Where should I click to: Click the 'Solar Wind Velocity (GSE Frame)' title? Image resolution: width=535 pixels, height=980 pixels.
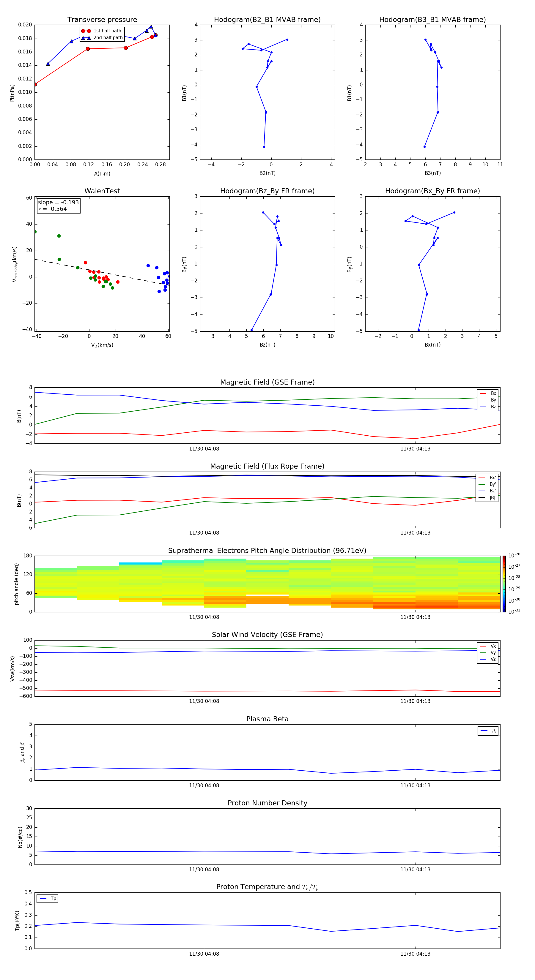point(267,635)
